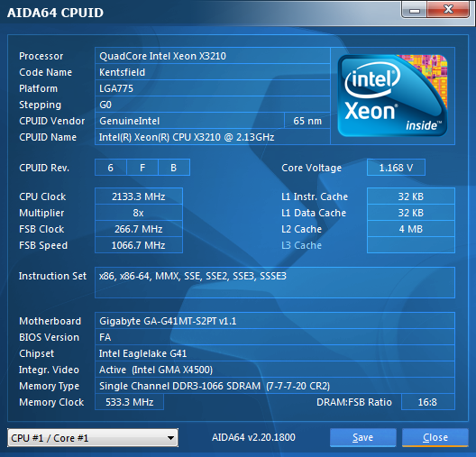
Task: Click the 2133.3 MHz CPU clock value
Action: (139, 197)
